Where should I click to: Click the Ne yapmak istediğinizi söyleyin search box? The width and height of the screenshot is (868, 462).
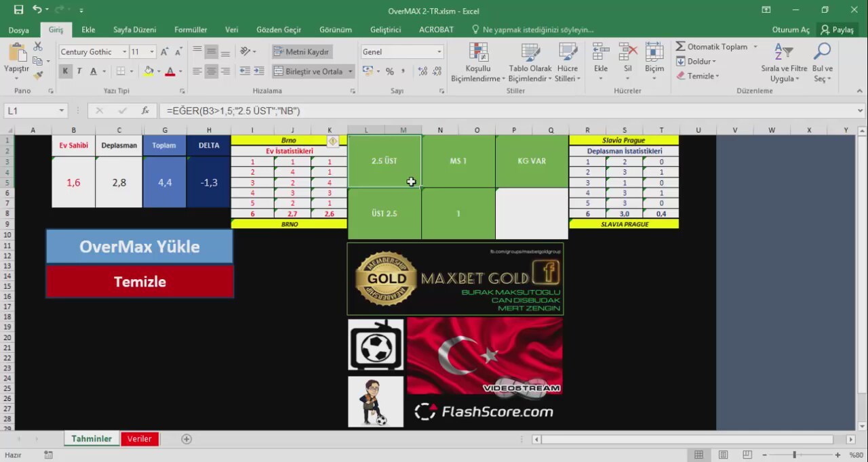(x=532, y=30)
